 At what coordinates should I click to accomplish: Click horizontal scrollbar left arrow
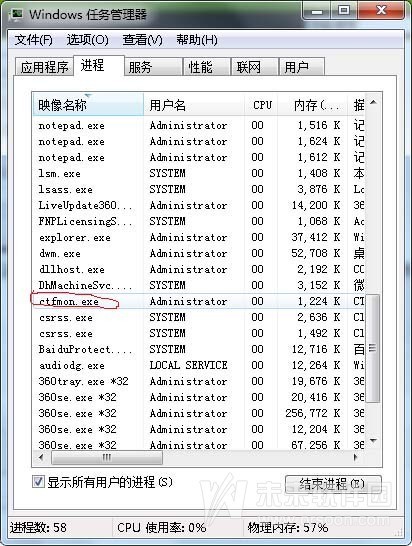point(41,457)
